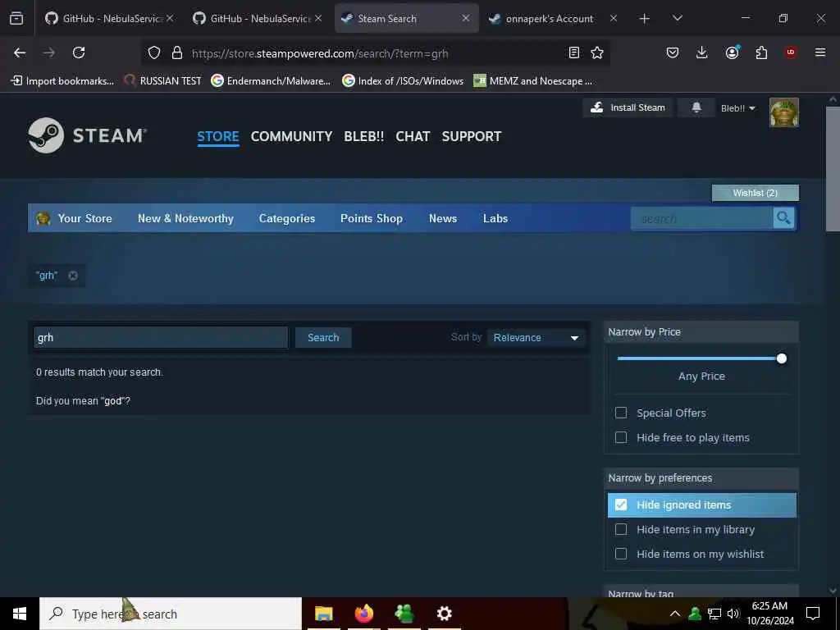List all tabs chevron
The image size is (840, 630).
(677, 19)
